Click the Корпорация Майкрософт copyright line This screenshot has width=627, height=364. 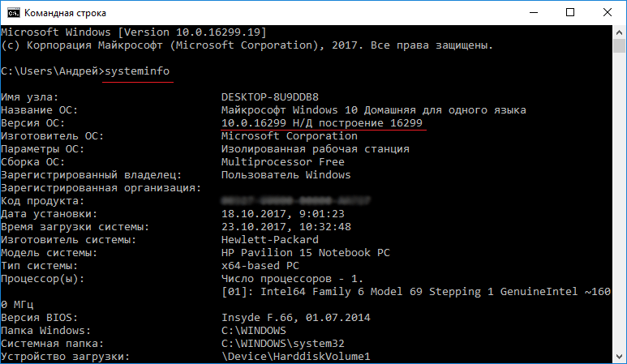[x=247, y=45]
